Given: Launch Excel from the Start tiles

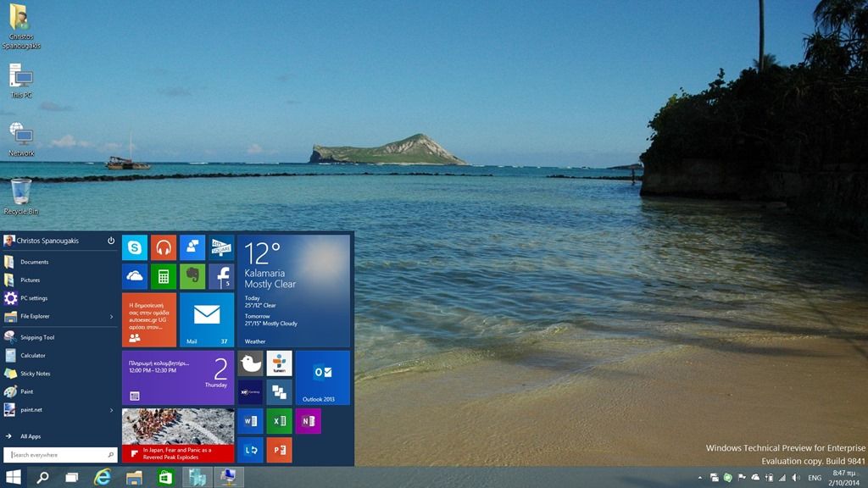Looking at the screenshot, I should click(x=279, y=421).
